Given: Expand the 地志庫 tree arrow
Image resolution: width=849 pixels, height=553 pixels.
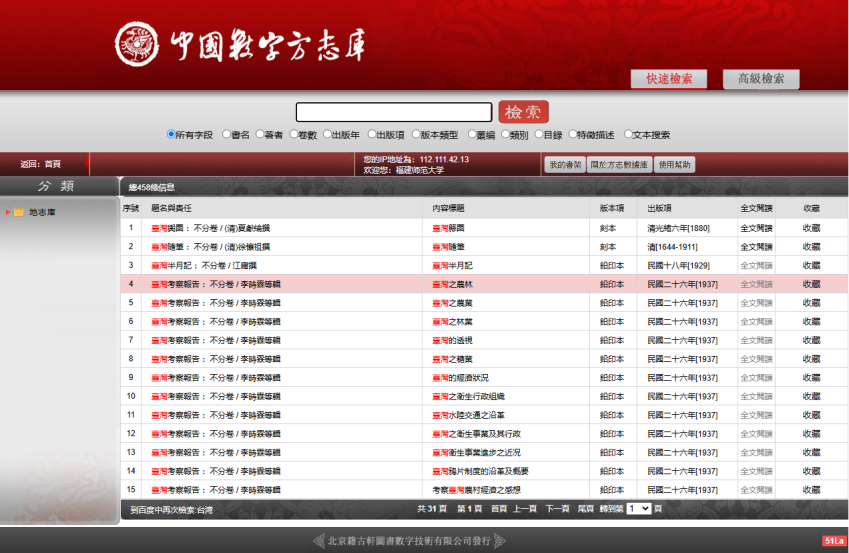Looking at the screenshot, I should [8, 212].
